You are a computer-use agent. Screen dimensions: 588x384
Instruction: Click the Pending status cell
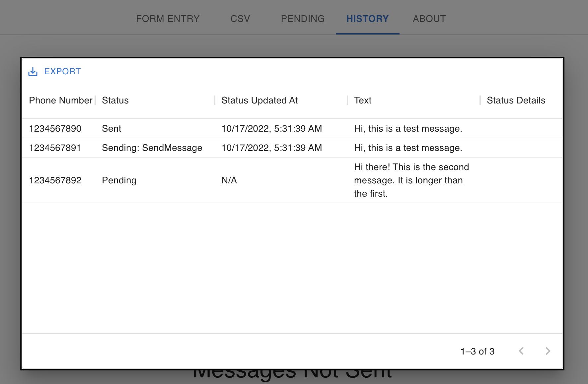pyautogui.click(x=119, y=180)
